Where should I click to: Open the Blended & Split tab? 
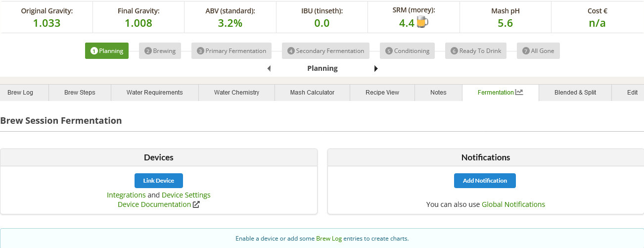coord(575,93)
